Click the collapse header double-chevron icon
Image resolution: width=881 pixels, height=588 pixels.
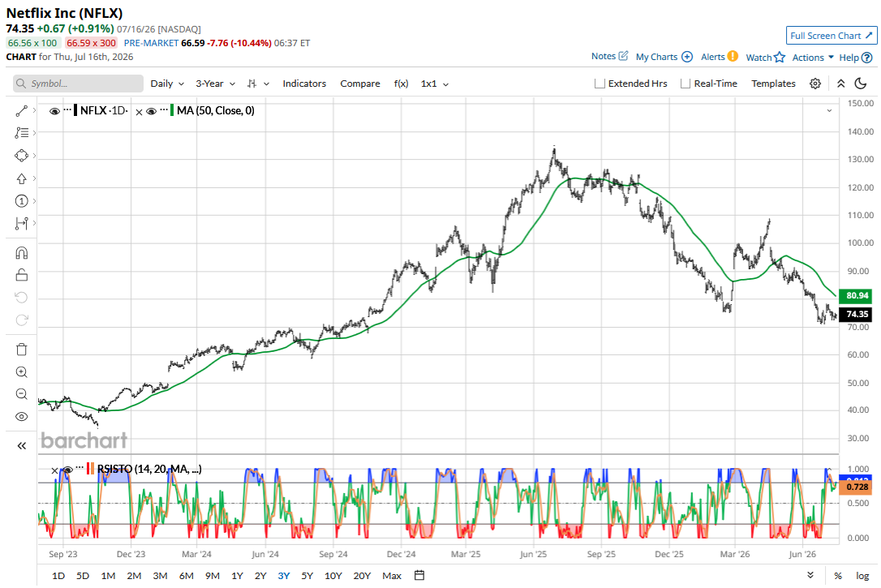tap(841, 84)
